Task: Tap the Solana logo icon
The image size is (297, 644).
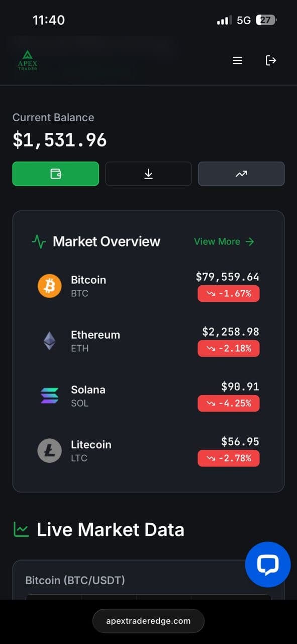Action: click(x=50, y=396)
